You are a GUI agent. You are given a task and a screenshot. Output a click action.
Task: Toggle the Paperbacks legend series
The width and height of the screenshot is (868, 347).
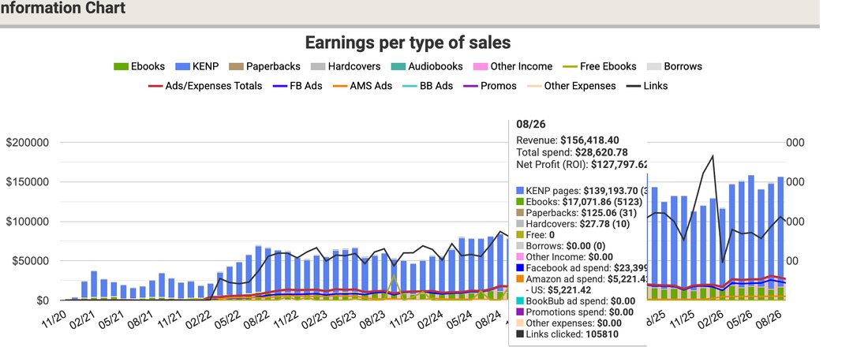click(x=264, y=66)
